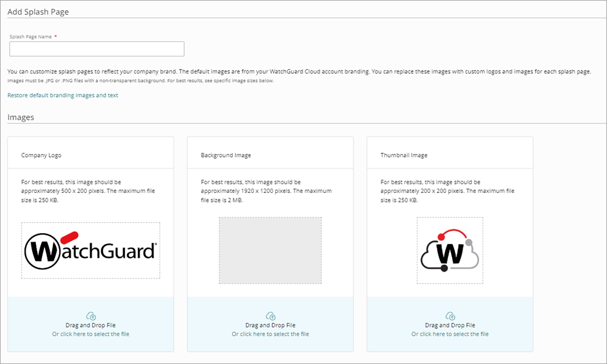Select file link in Company Logo card
The width and height of the screenshot is (607, 364).
click(91, 334)
